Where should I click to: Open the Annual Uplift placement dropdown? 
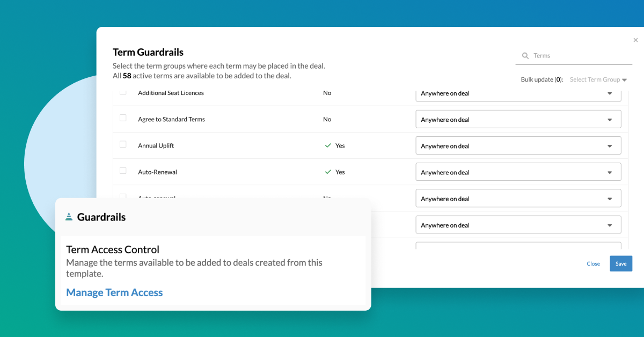pyautogui.click(x=518, y=146)
